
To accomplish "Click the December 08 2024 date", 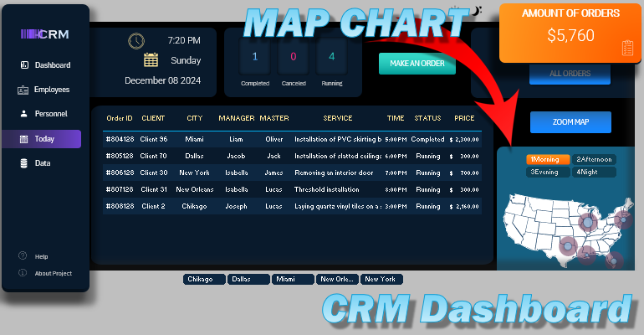I will pos(162,80).
